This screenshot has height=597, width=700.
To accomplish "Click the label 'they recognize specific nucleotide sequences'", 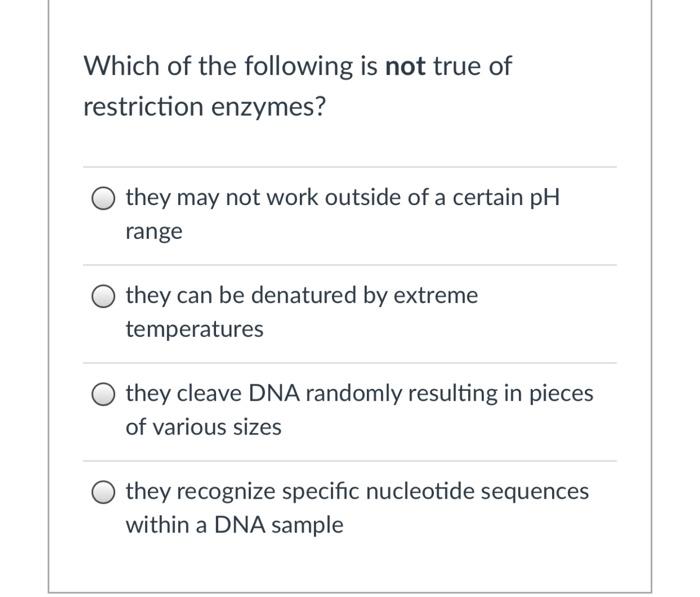I will point(357,492).
